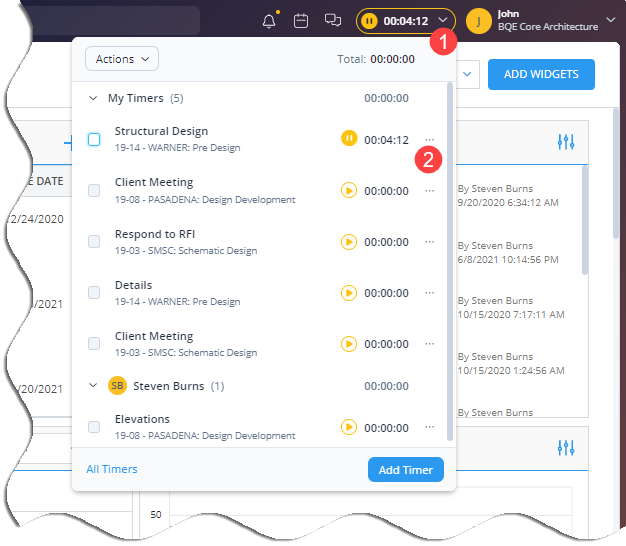Image resolution: width=626 pixels, height=546 pixels.
Task: Open more options for Details timer
Action: point(430,293)
